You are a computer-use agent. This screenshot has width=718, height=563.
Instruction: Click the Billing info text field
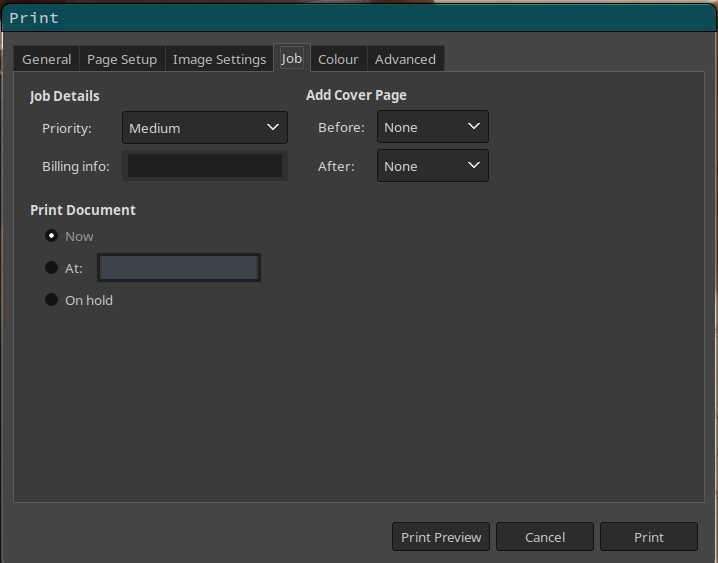click(204, 166)
